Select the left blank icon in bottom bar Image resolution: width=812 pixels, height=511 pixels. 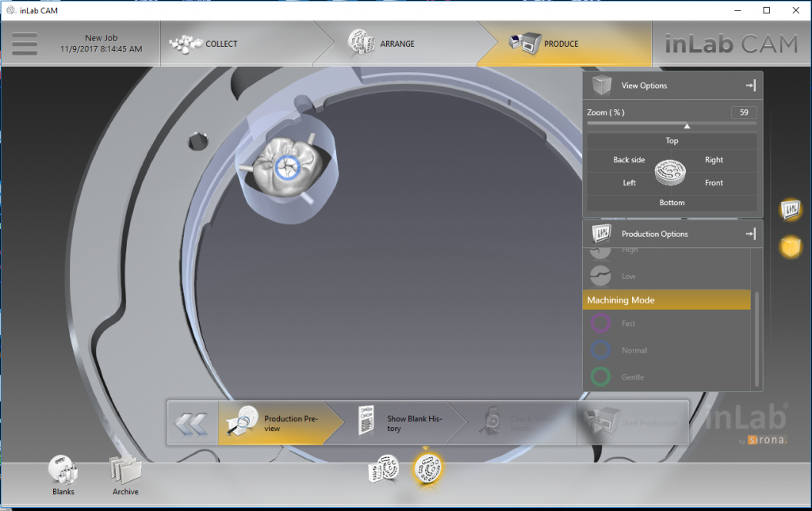pos(384,469)
